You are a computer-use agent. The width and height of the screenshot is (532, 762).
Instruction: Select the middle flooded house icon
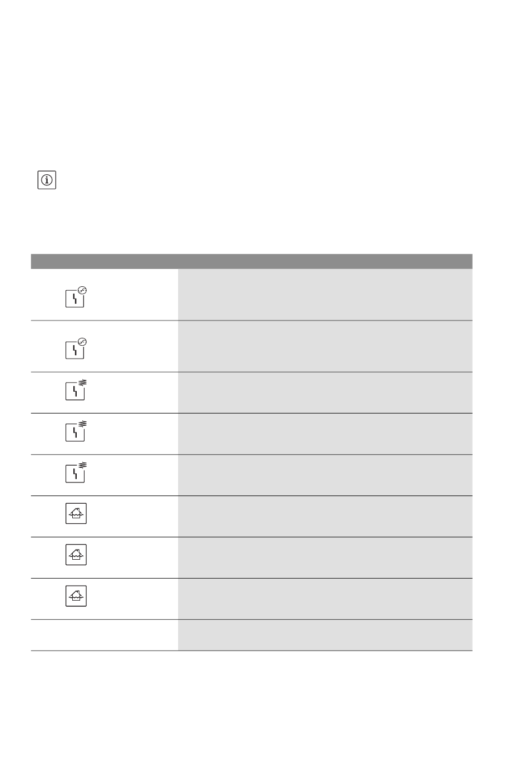pyautogui.click(x=76, y=555)
